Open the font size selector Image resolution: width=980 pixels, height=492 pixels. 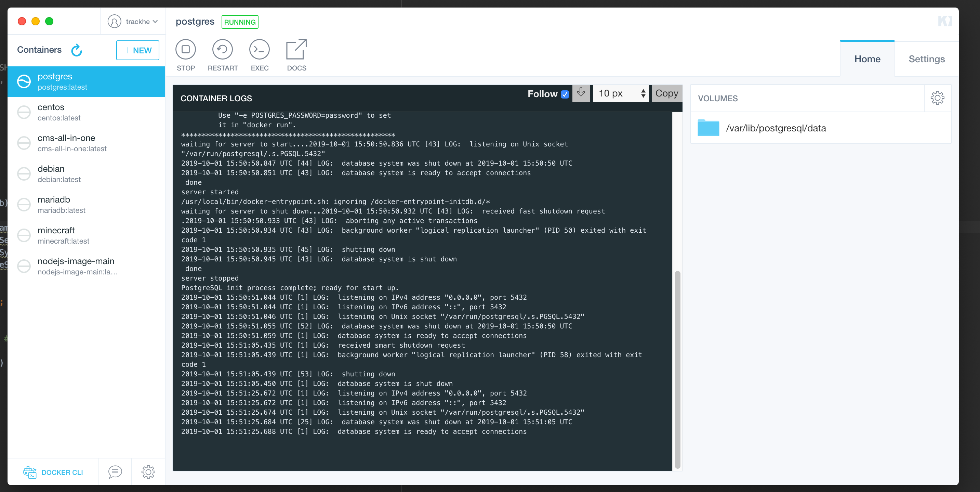coord(614,93)
